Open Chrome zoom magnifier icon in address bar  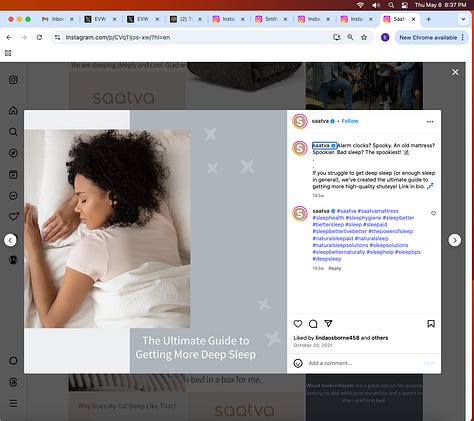350,37
